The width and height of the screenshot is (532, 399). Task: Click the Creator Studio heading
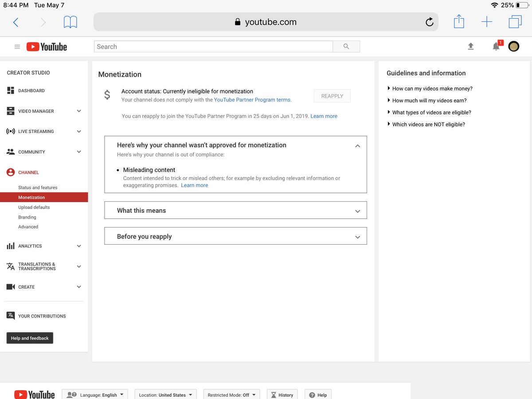click(x=28, y=73)
